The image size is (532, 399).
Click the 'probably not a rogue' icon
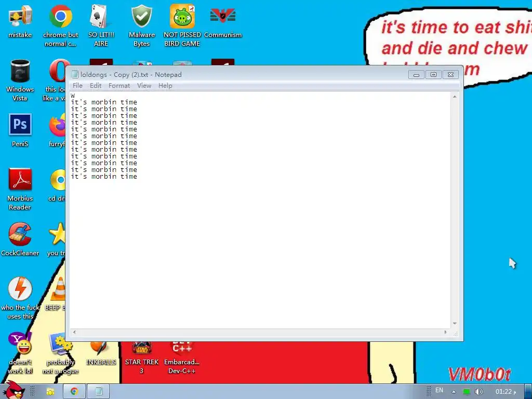tap(60, 353)
